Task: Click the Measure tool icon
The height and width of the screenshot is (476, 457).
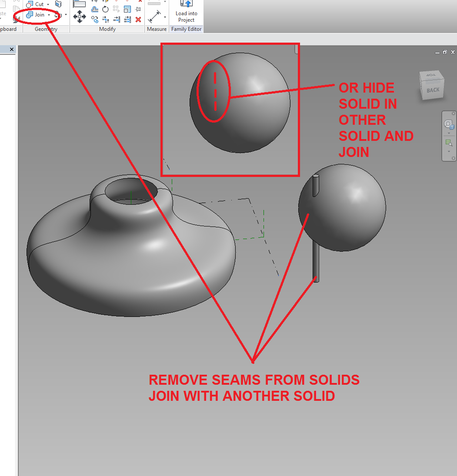Action: pos(154,16)
